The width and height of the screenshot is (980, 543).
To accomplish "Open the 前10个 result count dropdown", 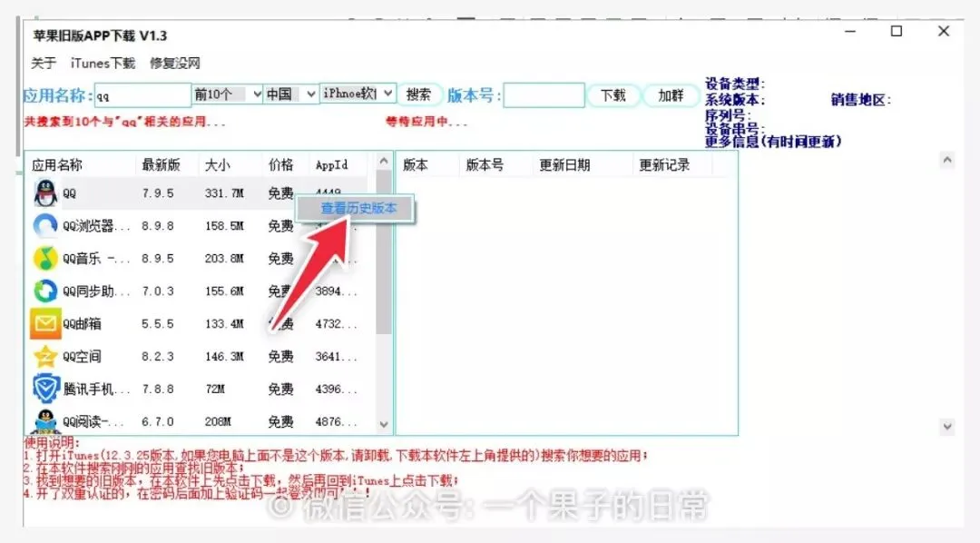I will pos(227,94).
